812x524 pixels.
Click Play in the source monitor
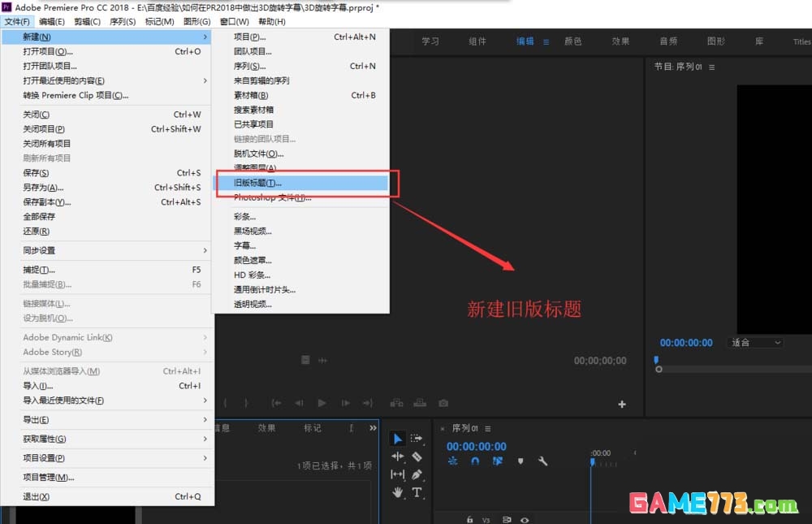(322, 403)
